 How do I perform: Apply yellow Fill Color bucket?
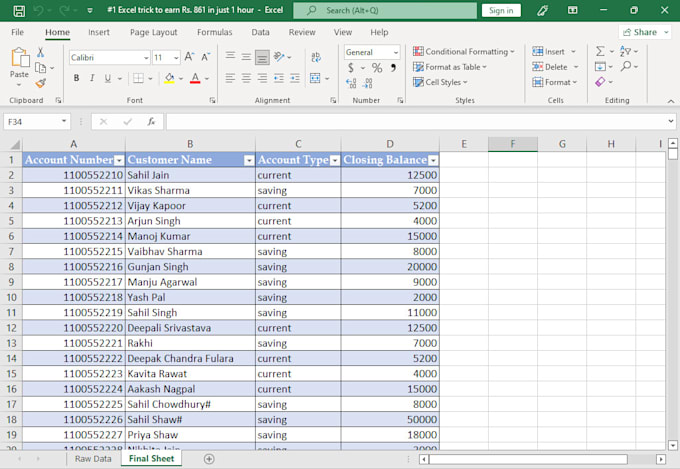[169, 78]
